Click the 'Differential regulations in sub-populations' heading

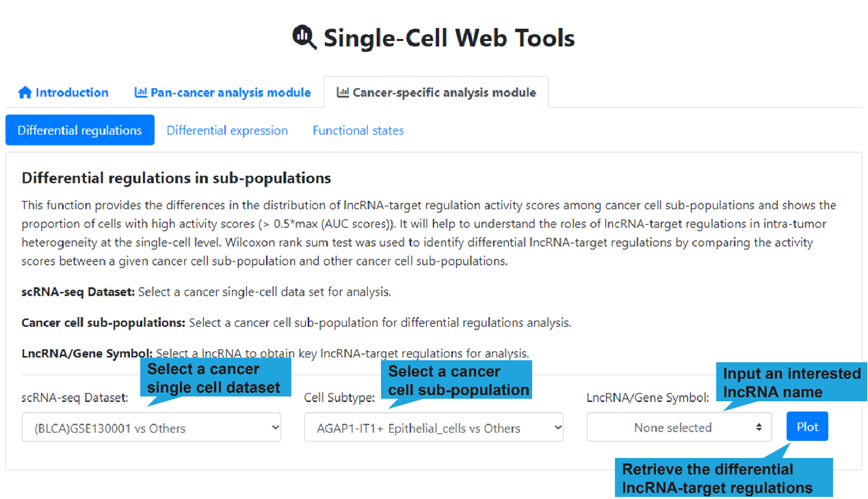[176, 178]
